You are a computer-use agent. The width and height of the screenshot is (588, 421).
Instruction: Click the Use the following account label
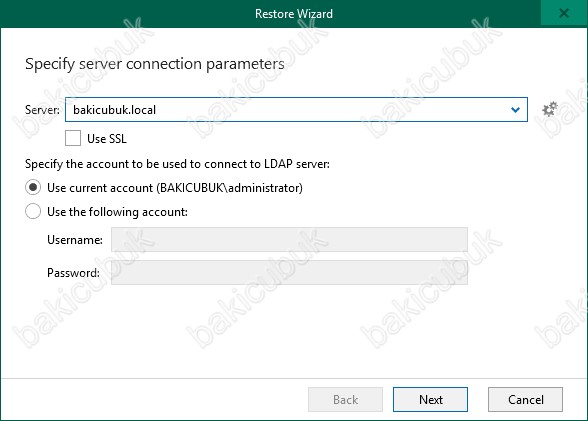[x=117, y=212]
